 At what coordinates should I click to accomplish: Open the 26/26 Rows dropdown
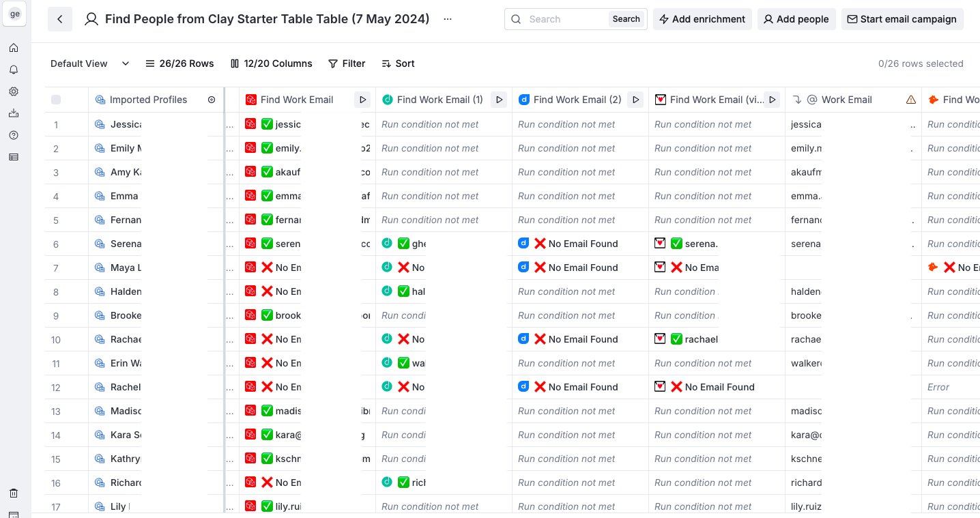pyautogui.click(x=179, y=63)
